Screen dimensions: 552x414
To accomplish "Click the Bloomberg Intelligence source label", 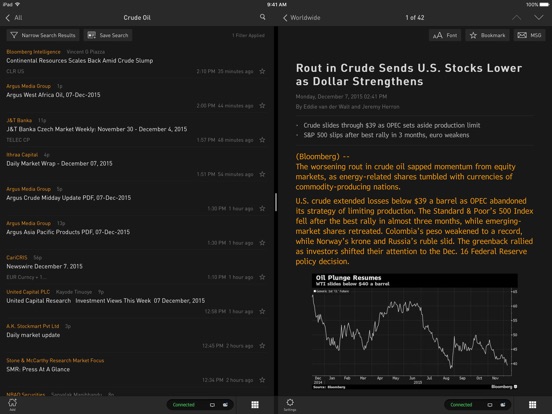I will tap(33, 52).
